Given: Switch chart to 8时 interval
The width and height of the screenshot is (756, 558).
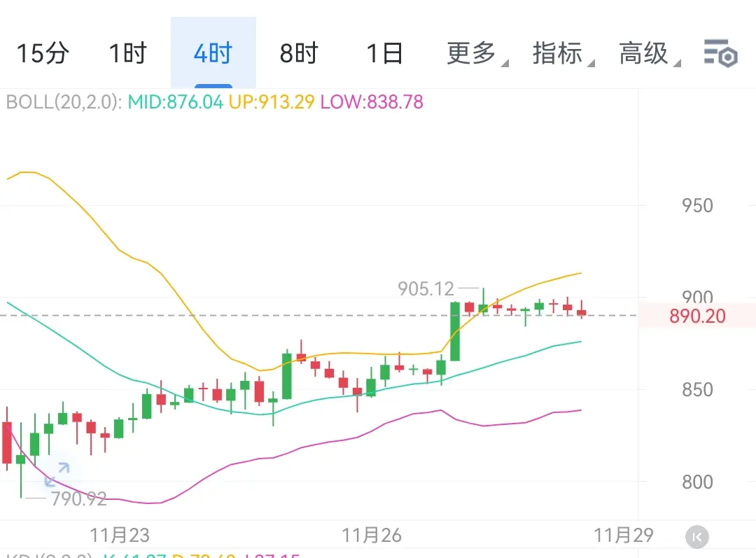Looking at the screenshot, I should coord(299,53).
